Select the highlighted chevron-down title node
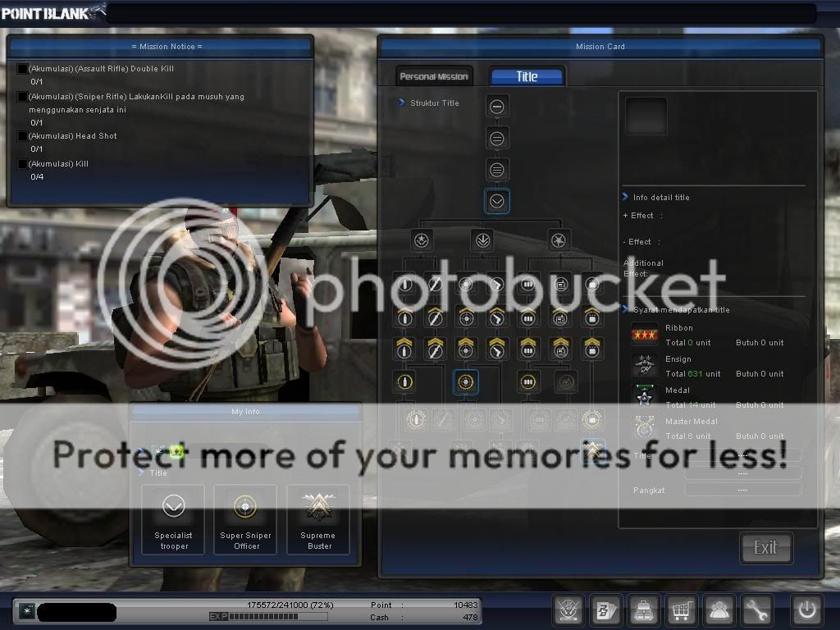 click(x=496, y=202)
